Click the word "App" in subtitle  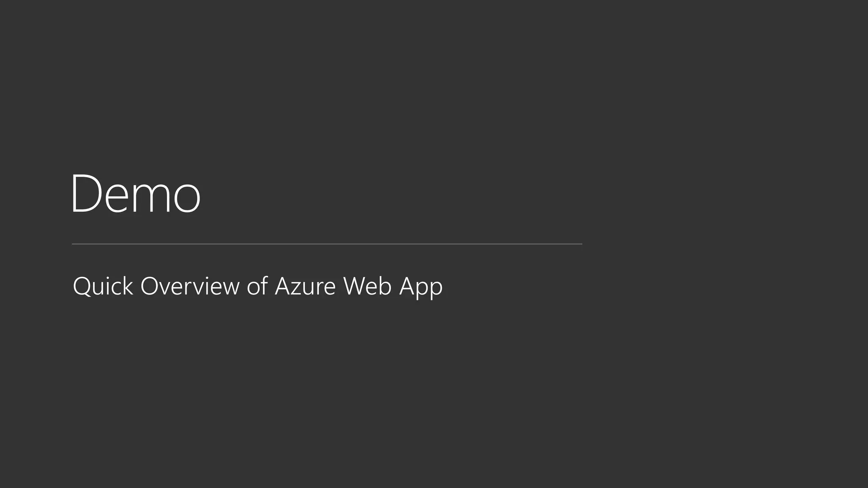[x=421, y=287]
